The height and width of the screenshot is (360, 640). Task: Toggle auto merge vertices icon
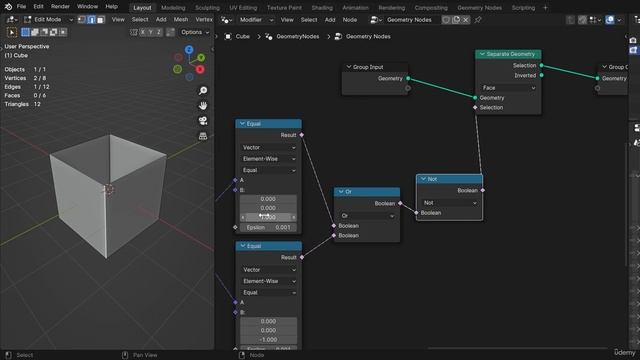pos(170,32)
